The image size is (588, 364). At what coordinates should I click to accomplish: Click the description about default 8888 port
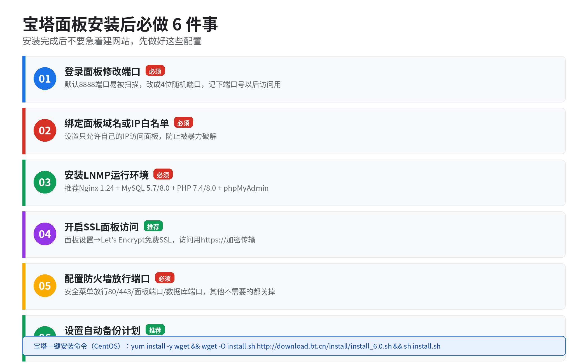tap(172, 85)
